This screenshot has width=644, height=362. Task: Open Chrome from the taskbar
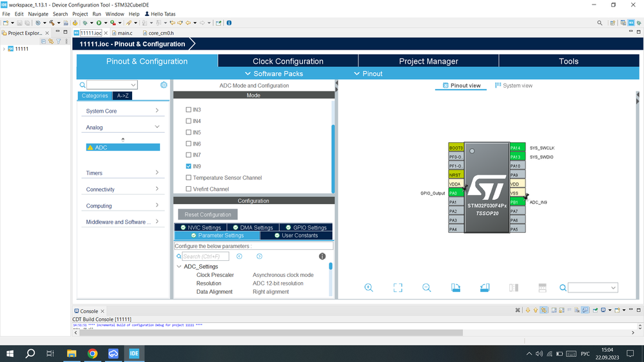click(x=92, y=354)
